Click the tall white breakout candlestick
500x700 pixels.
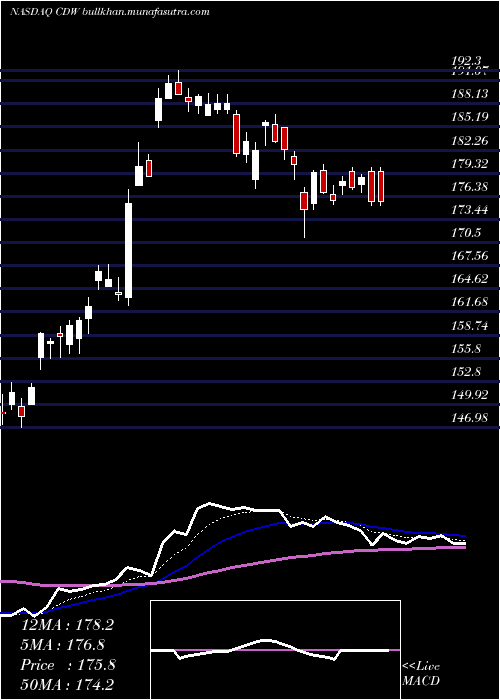[x=129, y=250]
